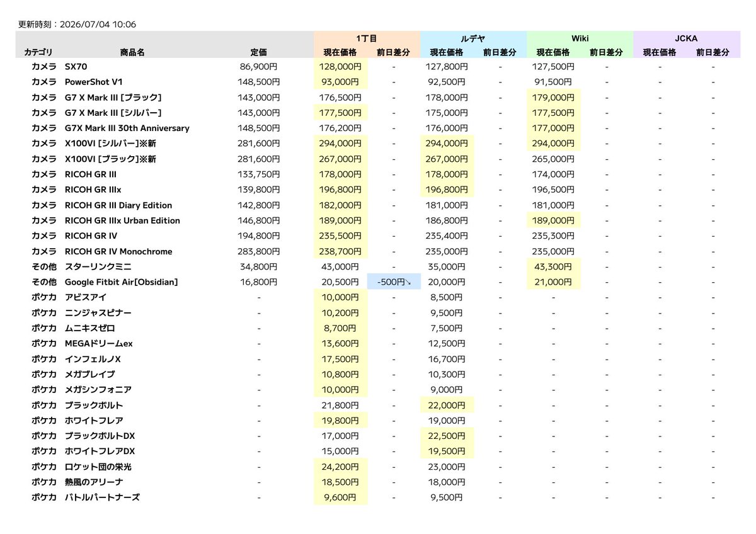Click X100VI [シルバー]※新 product name
Image resolution: width=756 pixels, height=534 pixels.
coord(110,144)
